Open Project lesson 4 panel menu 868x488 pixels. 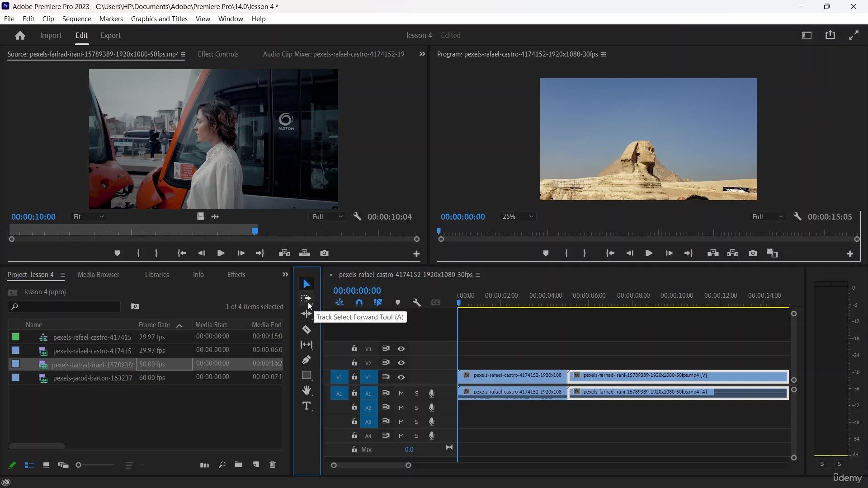(x=63, y=275)
